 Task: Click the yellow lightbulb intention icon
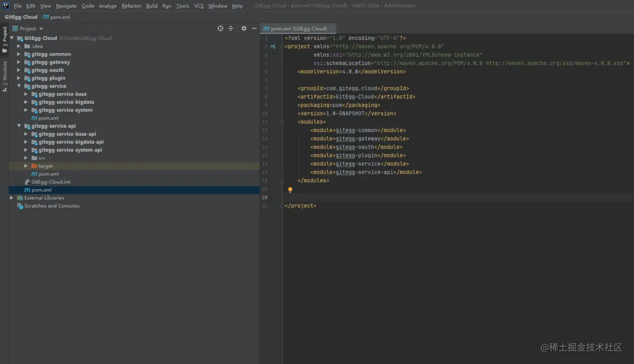click(x=290, y=190)
